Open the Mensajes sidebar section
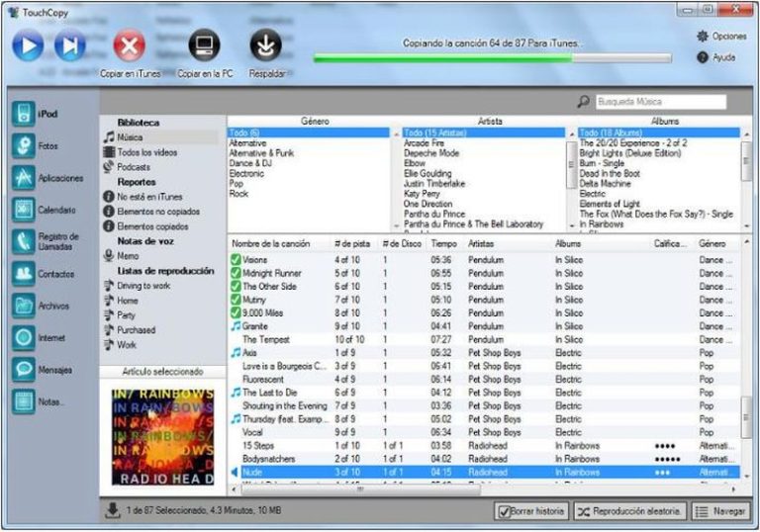 pos(25,370)
